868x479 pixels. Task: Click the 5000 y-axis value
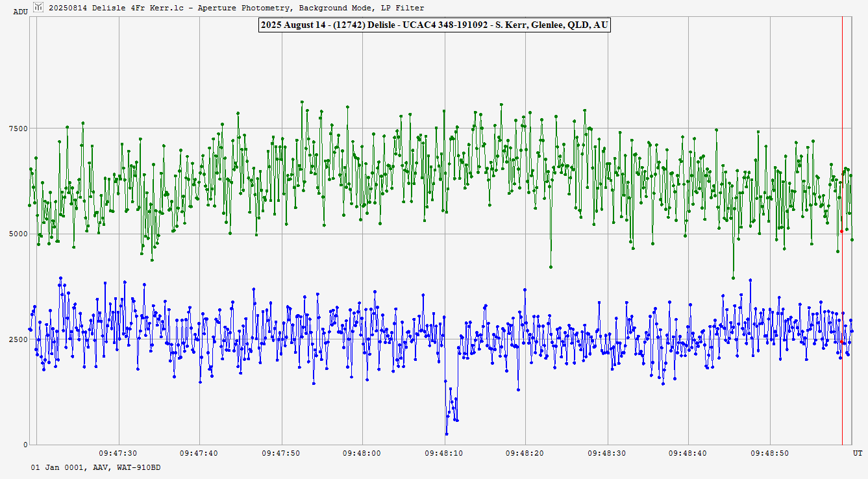[17, 234]
